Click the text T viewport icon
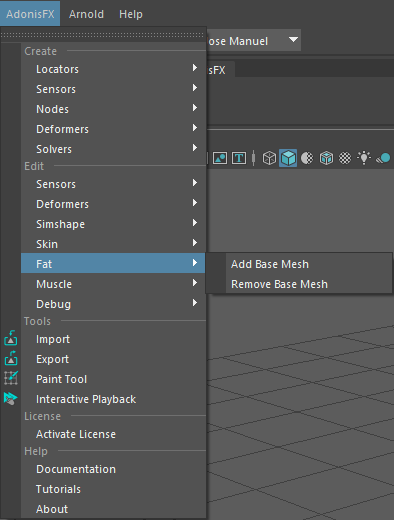The image size is (394, 520). (x=239, y=158)
